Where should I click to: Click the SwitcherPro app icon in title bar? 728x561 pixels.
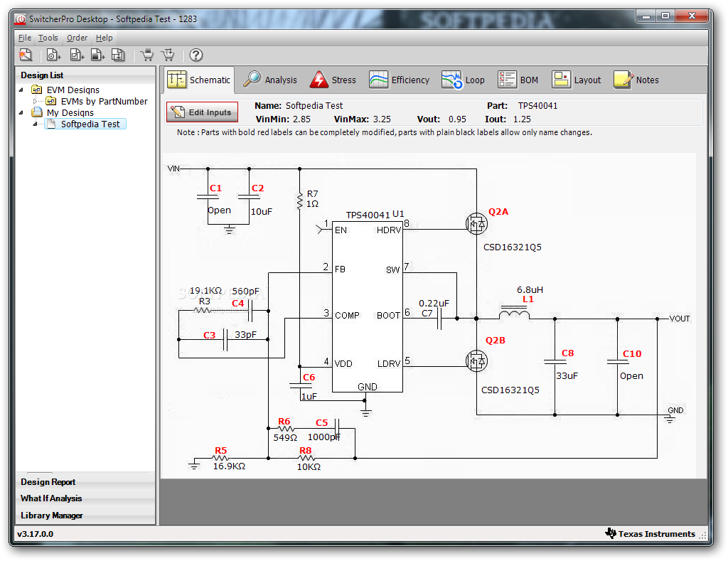tap(20, 19)
